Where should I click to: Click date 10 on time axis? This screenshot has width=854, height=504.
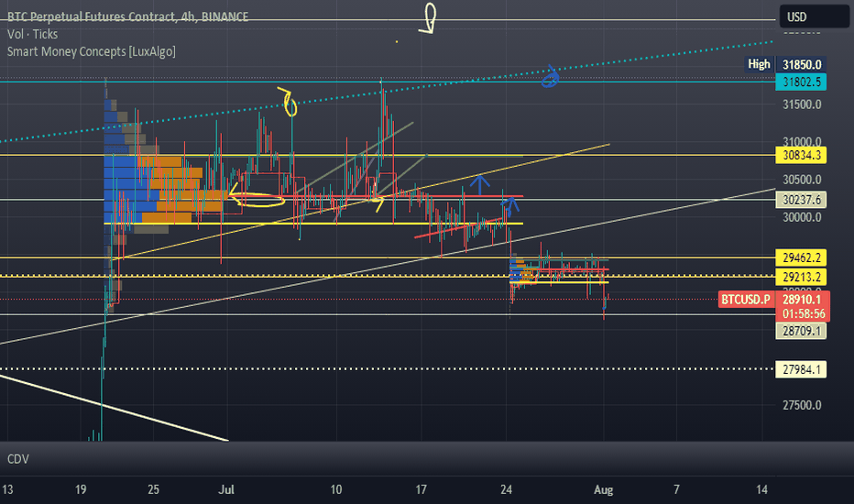coord(336,490)
